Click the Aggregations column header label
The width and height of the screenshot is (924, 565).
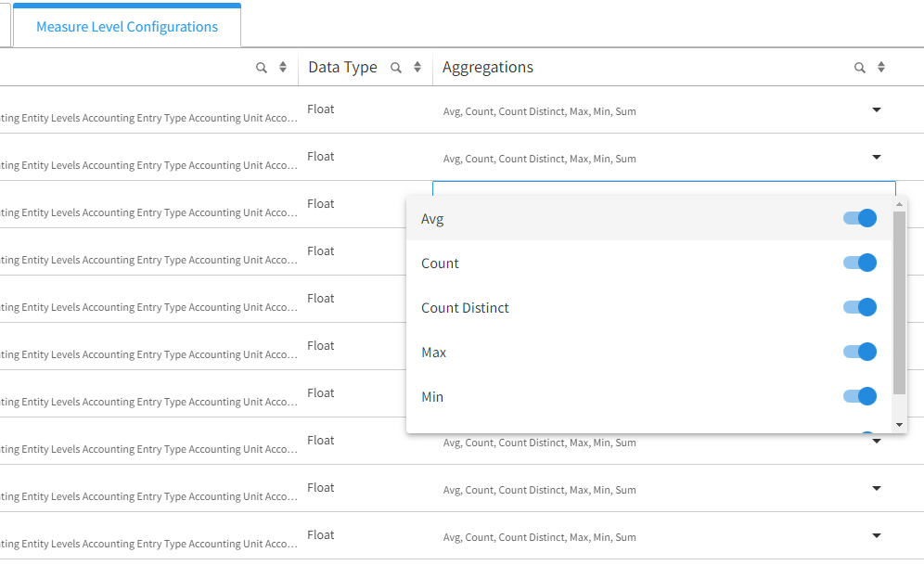coord(488,68)
